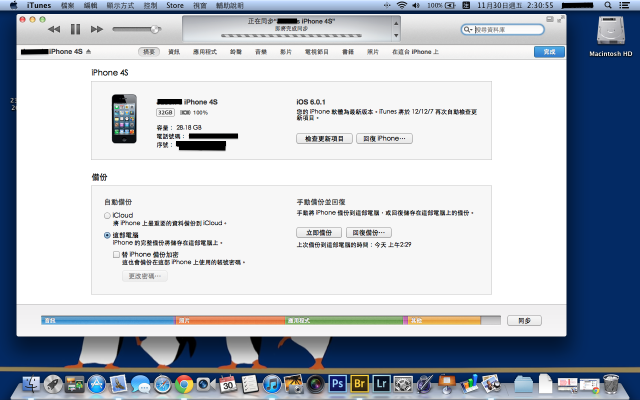Open Lightroom from the Dock
This screenshot has width=640, height=400.
(381, 384)
